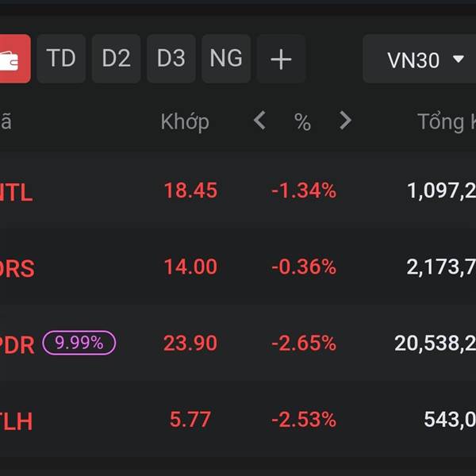Select the TLH stock symbol
This screenshot has height=476, width=476.
[16, 420]
